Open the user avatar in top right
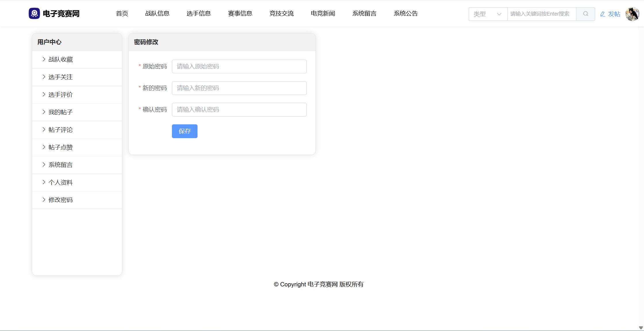This screenshot has height=331, width=644. pyautogui.click(x=632, y=14)
